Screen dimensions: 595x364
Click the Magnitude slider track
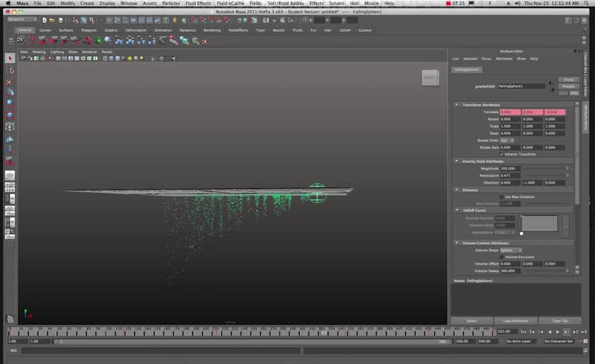point(544,168)
